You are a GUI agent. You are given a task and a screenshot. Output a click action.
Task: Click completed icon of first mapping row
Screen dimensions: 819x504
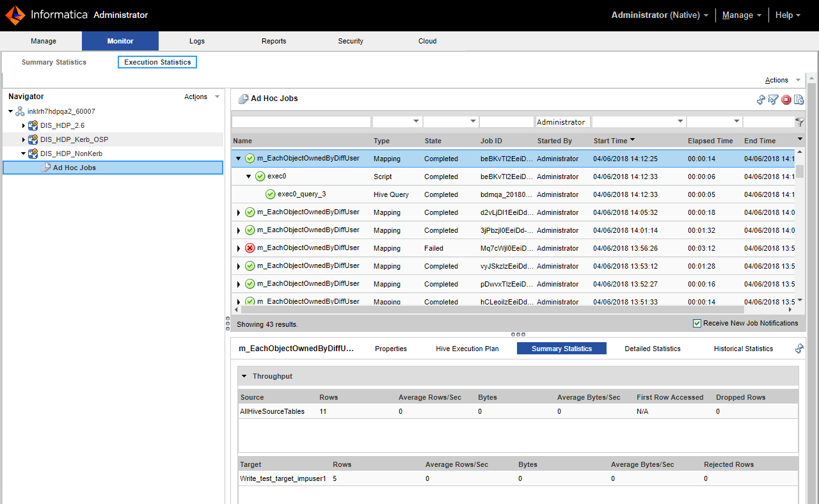[x=250, y=159]
